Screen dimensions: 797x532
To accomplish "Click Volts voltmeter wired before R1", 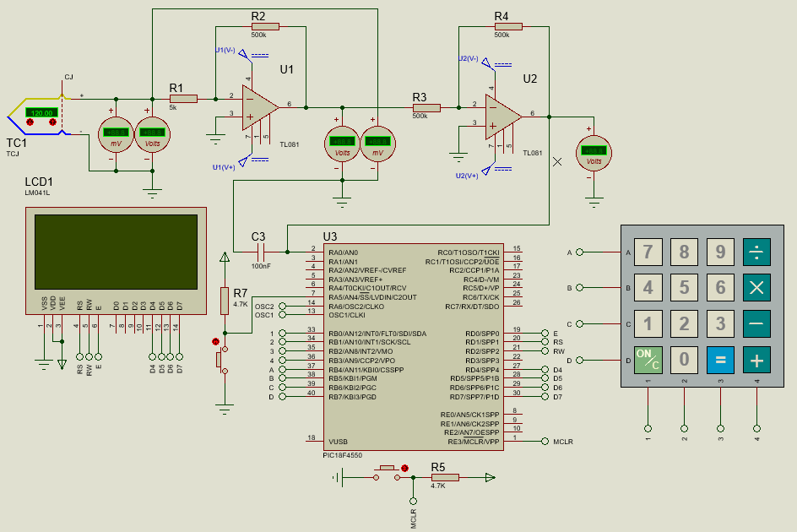I will [x=152, y=135].
